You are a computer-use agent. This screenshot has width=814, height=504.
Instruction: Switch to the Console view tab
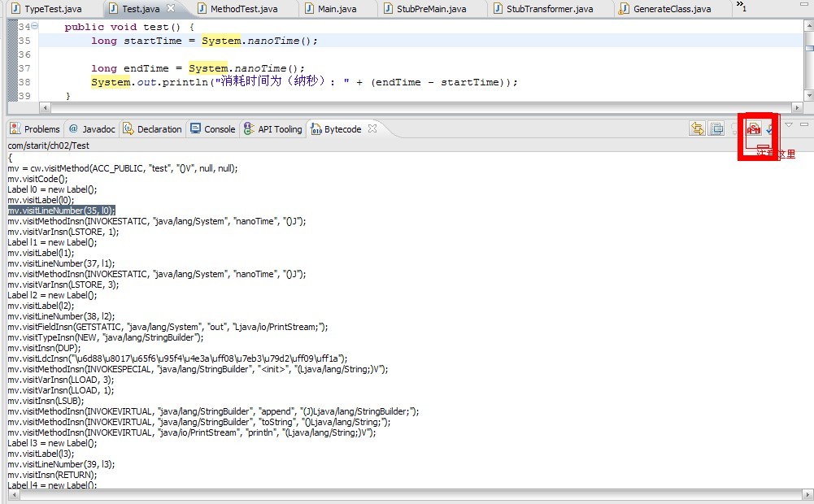click(x=213, y=128)
